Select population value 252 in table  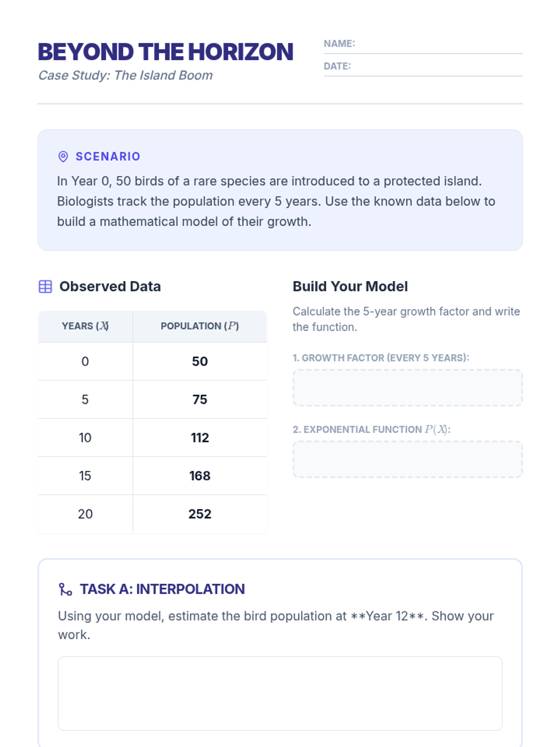coord(200,514)
